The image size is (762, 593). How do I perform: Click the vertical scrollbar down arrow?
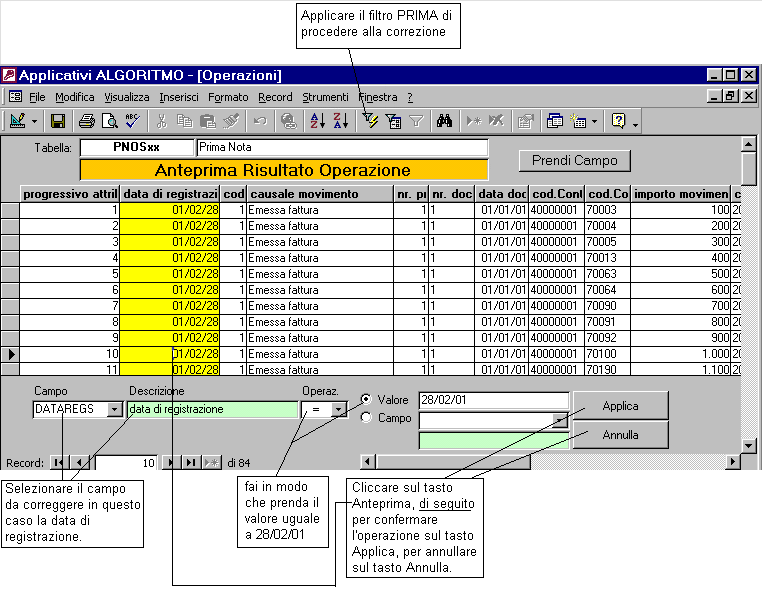pyautogui.click(x=748, y=445)
